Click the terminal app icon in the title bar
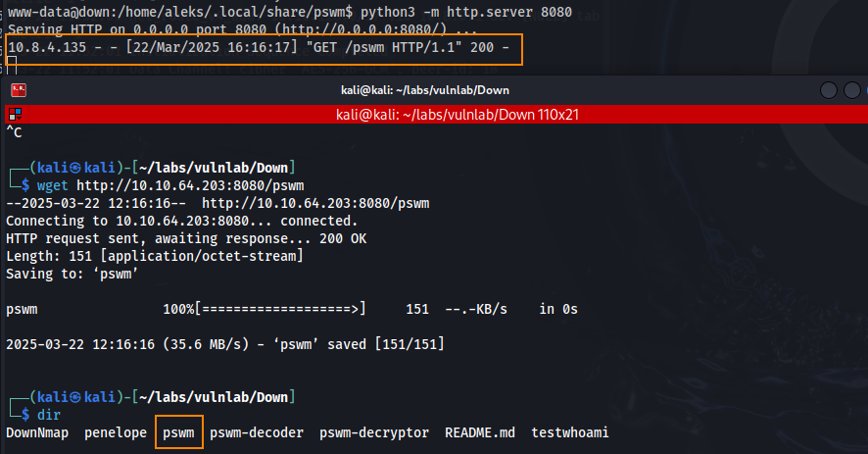 (18, 90)
